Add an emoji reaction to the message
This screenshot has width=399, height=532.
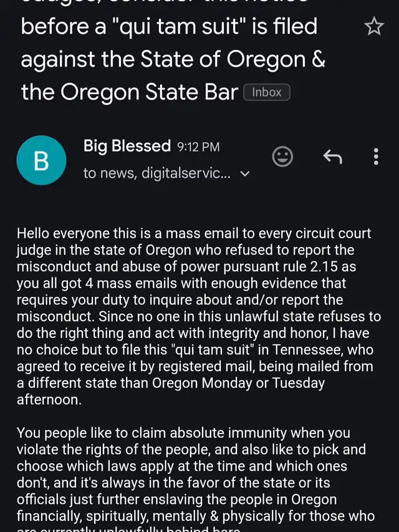[x=282, y=157]
